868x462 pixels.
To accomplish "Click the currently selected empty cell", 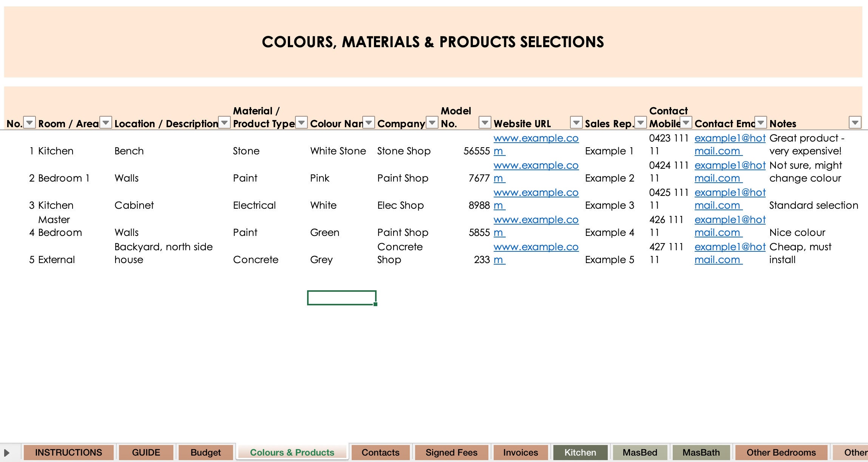I will coord(341,298).
